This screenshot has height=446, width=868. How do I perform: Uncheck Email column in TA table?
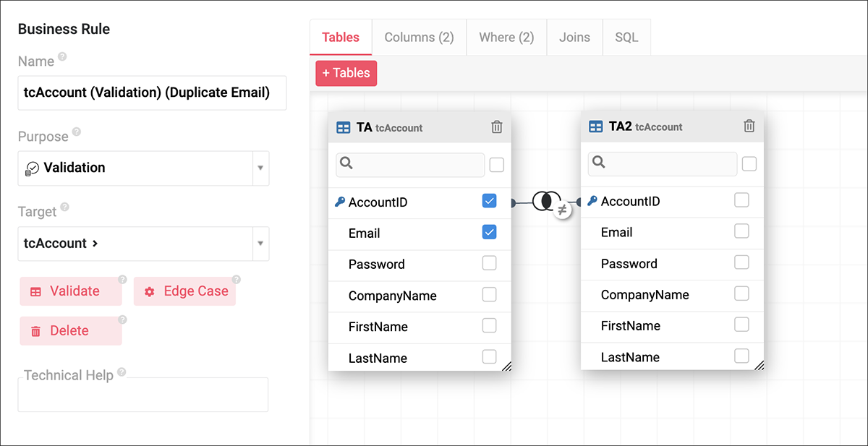(x=489, y=232)
